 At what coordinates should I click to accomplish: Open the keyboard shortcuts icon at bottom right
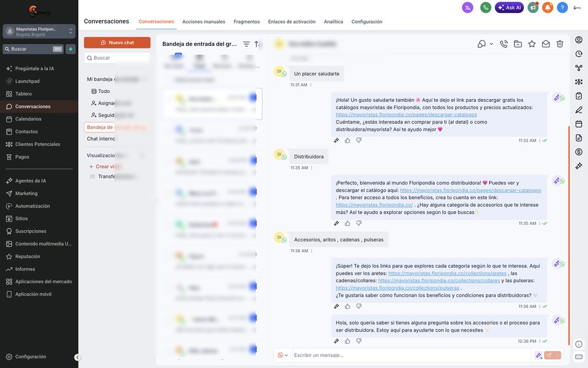click(579, 357)
